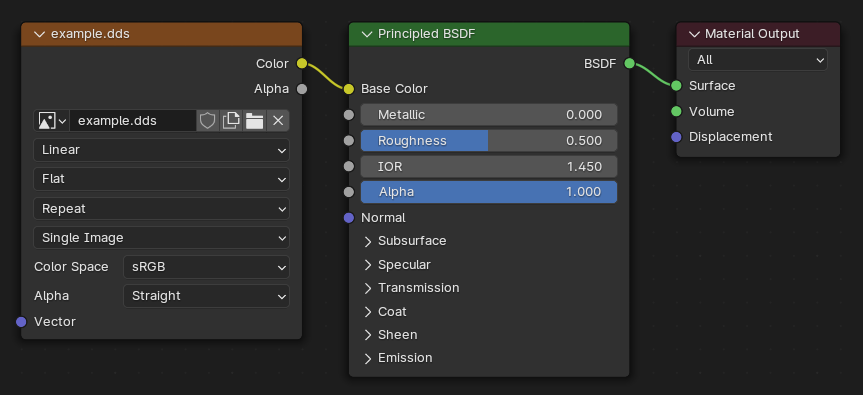Expand the Subsurface panel
Viewport: 863px width, 395px height.
click(x=368, y=242)
